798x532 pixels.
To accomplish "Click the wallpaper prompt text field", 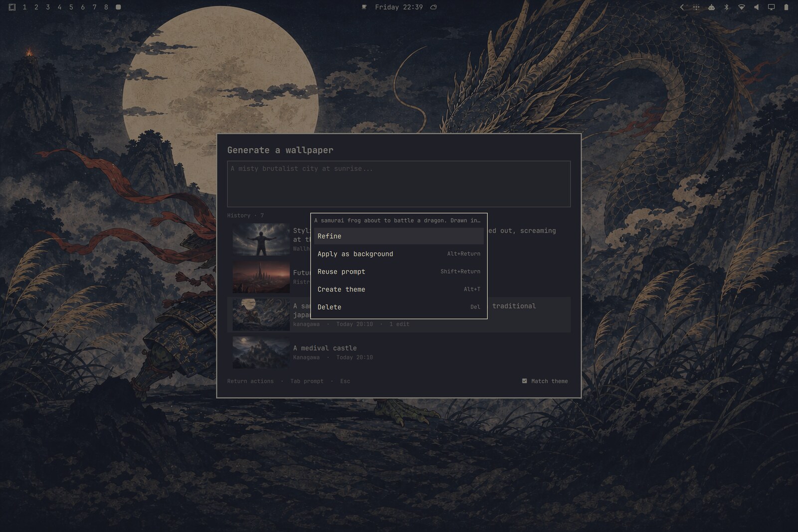I will (x=399, y=184).
